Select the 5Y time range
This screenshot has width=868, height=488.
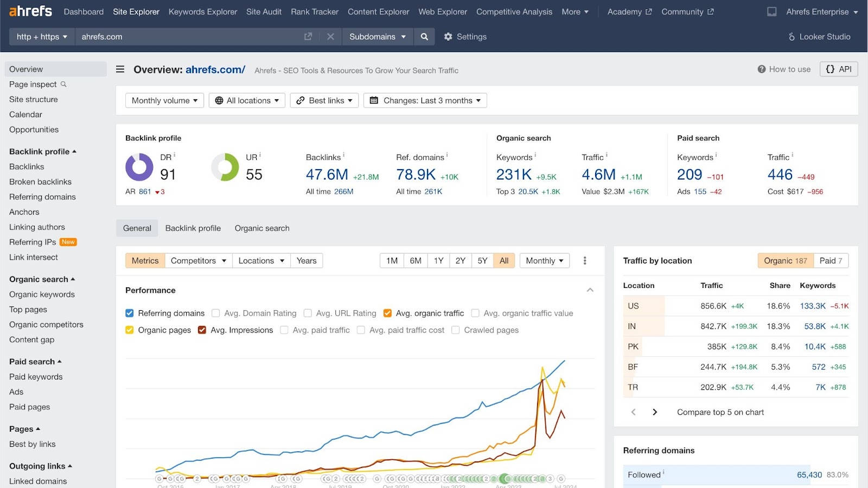click(x=482, y=261)
